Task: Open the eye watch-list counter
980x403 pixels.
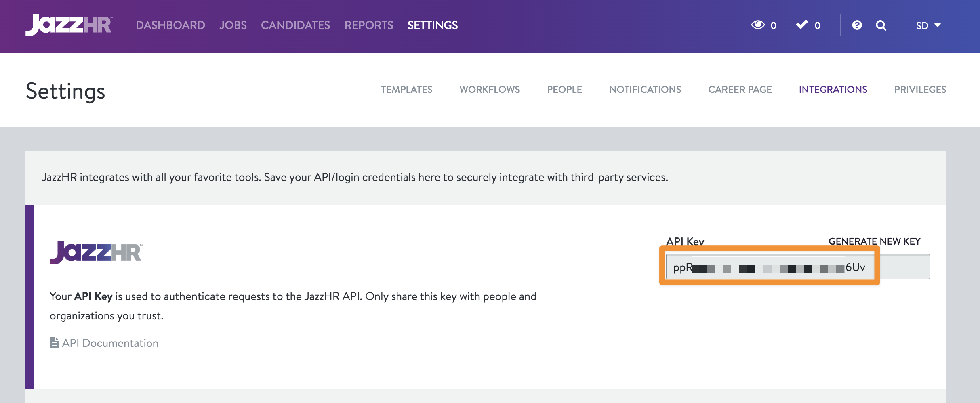Action: (763, 25)
